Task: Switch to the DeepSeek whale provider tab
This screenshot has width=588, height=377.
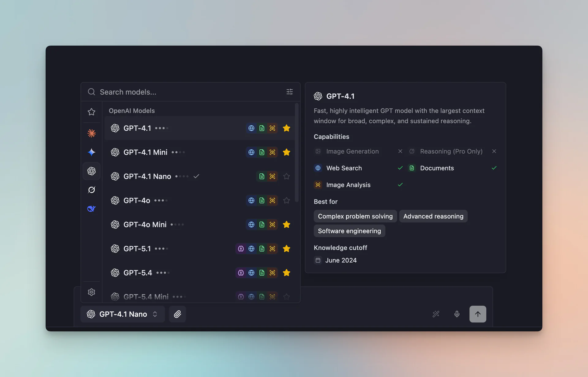Action: click(91, 209)
